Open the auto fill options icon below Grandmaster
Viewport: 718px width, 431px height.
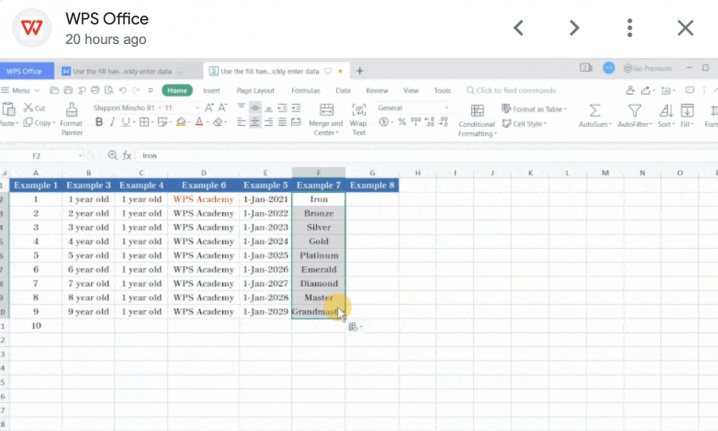coord(353,326)
